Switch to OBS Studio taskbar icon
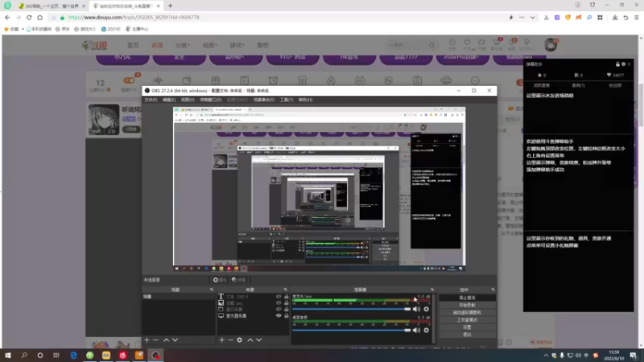 click(155, 356)
